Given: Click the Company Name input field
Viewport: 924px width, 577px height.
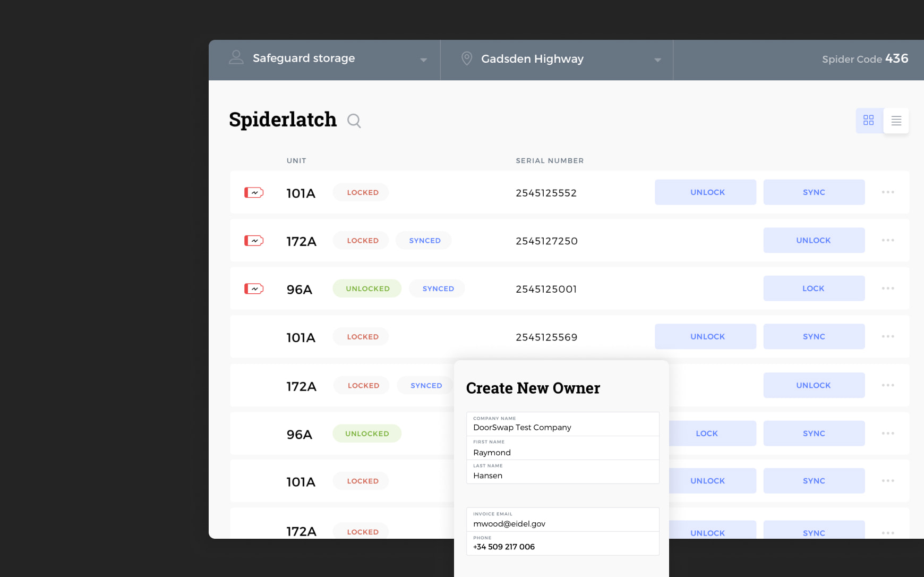Looking at the screenshot, I should point(562,425).
